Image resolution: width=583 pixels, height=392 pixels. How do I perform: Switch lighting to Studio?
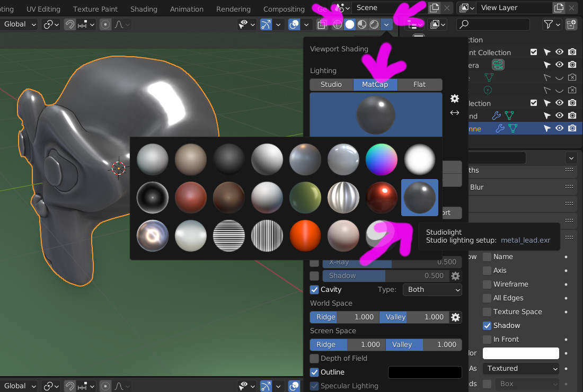pos(331,84)
